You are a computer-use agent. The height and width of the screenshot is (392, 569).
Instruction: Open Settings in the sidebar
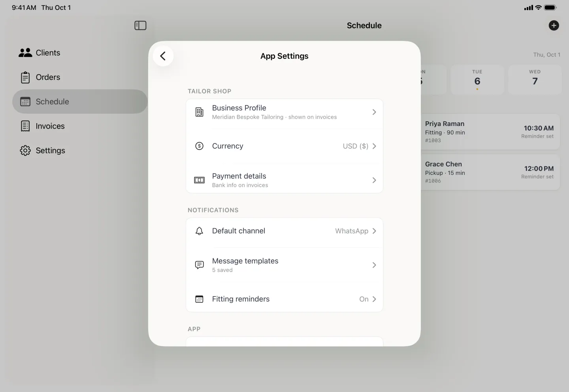coord(80,151)
